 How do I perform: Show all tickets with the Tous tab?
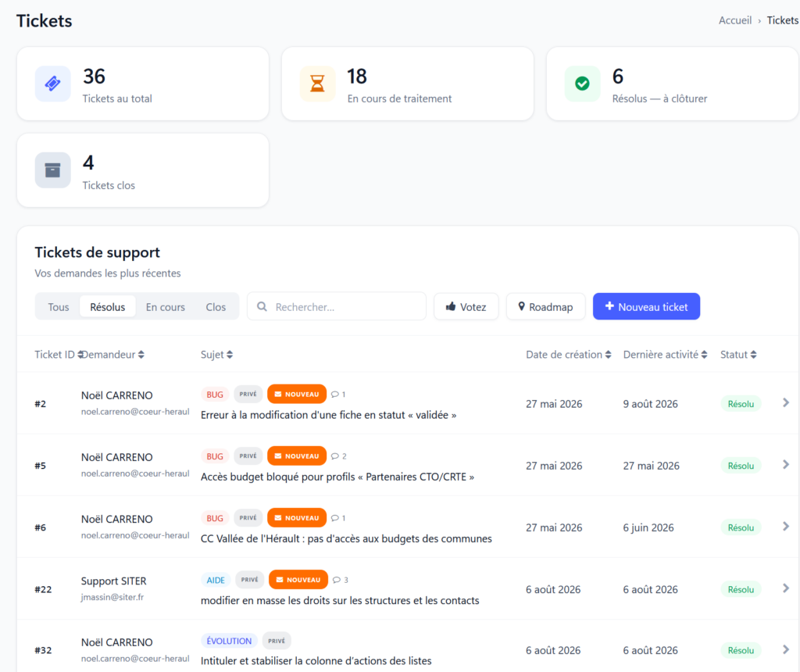point(58,306)
